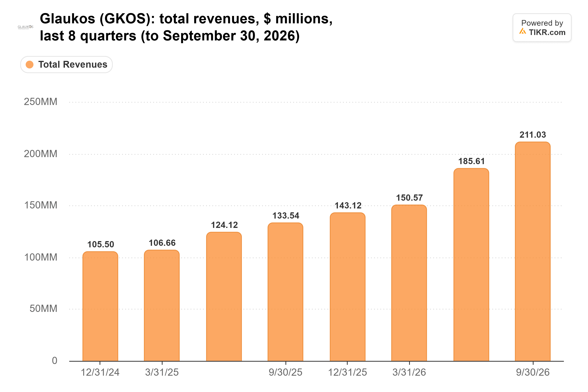588x392 pixels.
Task: Click the 150MM y-axis label
Action: click(40, 205)
